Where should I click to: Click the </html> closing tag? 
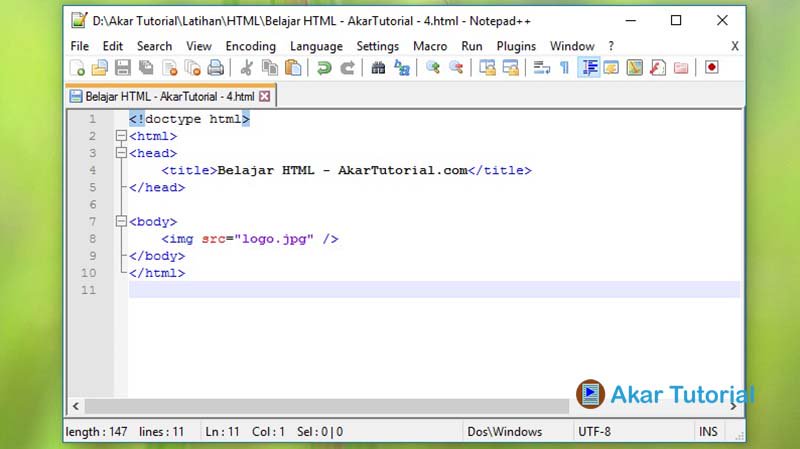pos(157,273)
